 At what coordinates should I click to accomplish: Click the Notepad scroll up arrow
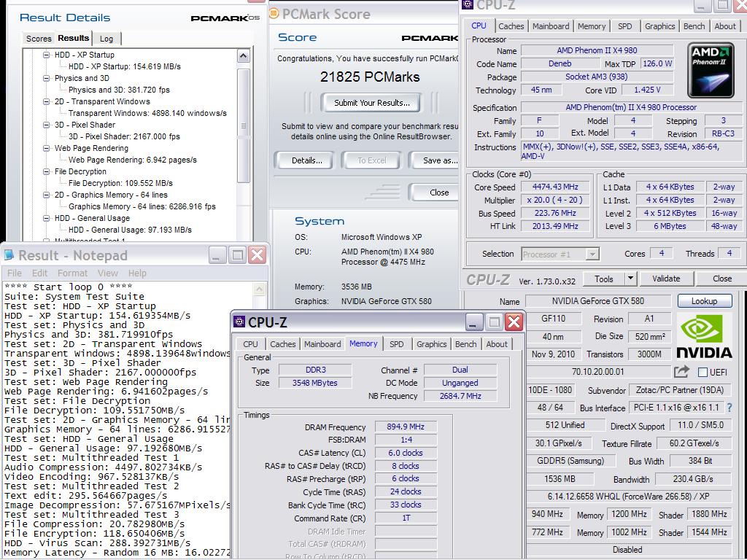coord(259,289)
